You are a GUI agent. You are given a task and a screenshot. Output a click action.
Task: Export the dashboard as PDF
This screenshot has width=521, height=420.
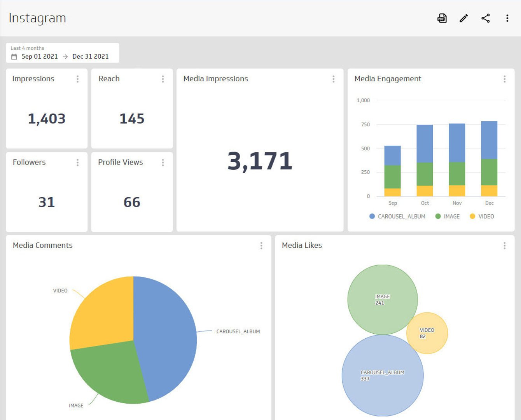tap(442, 18)
